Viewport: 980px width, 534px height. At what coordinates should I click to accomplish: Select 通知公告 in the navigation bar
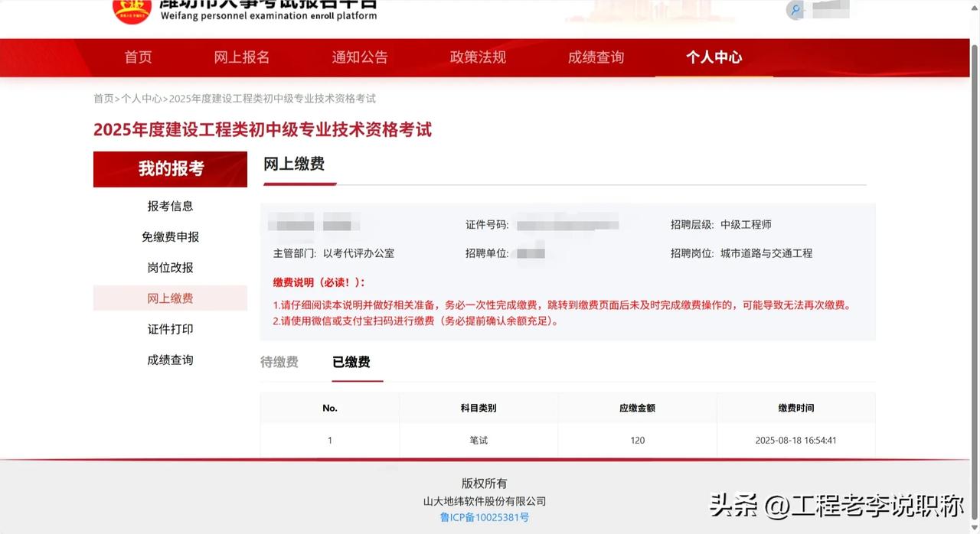pyautogui.click(x=360, y=57)
